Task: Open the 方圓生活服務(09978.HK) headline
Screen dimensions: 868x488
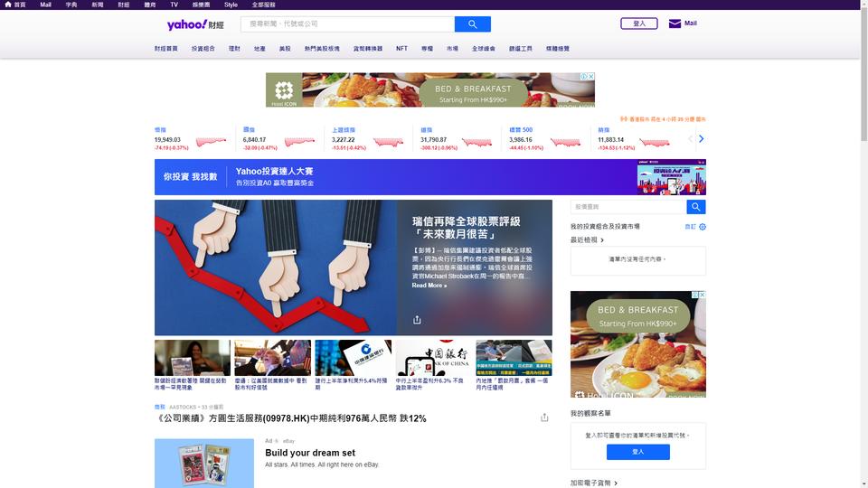Action: (x=290, y=418)
